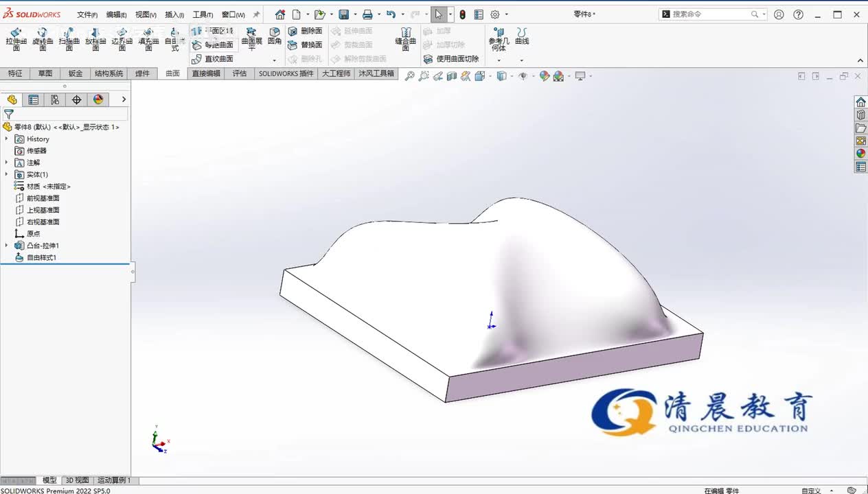Undo the last action
This screenshot has width=868, height=494.
391,14
